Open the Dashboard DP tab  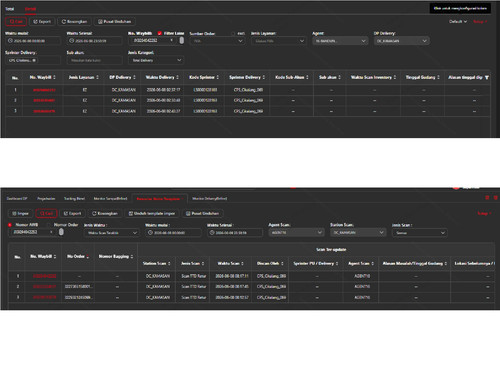click(17, 199)
